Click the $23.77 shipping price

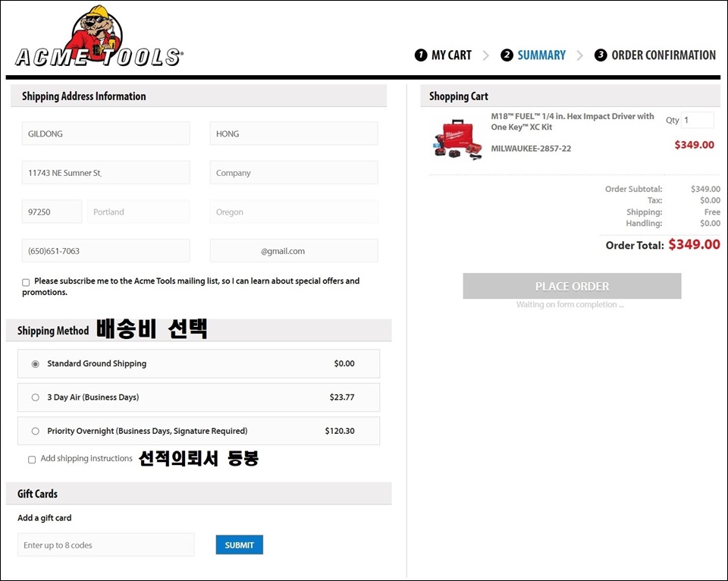click(342, 397)
